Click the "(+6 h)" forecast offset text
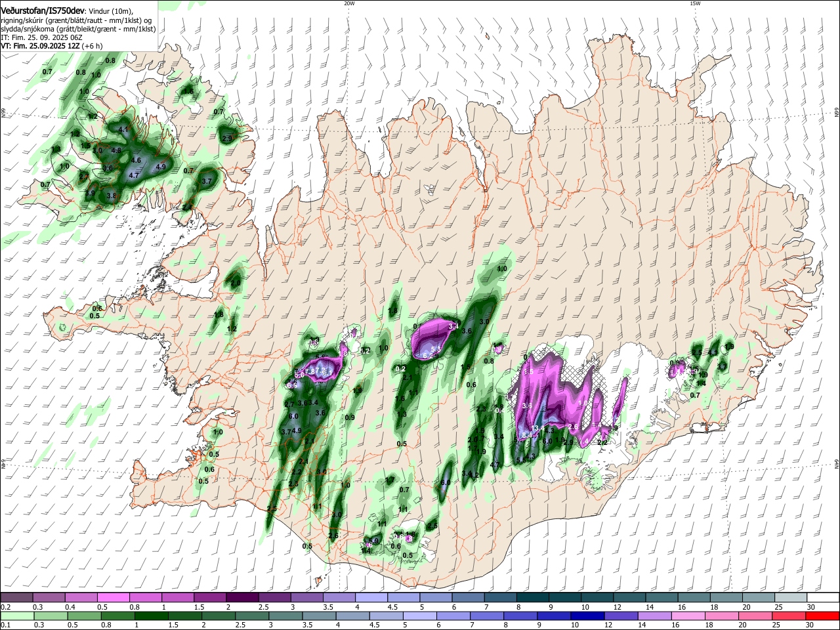 92,47
